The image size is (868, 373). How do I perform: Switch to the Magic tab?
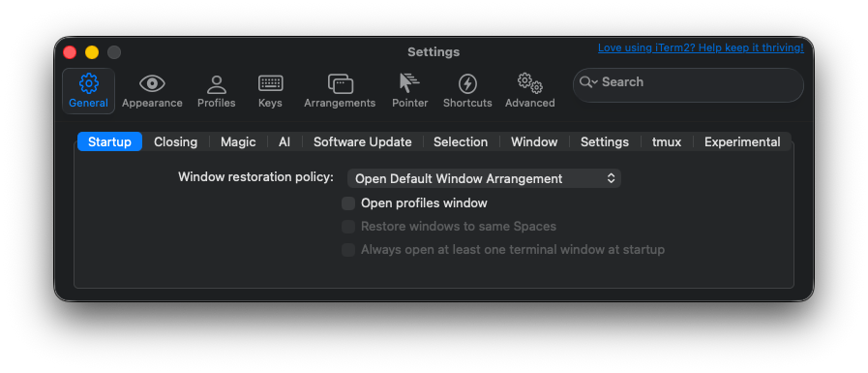tap(238, 141)
